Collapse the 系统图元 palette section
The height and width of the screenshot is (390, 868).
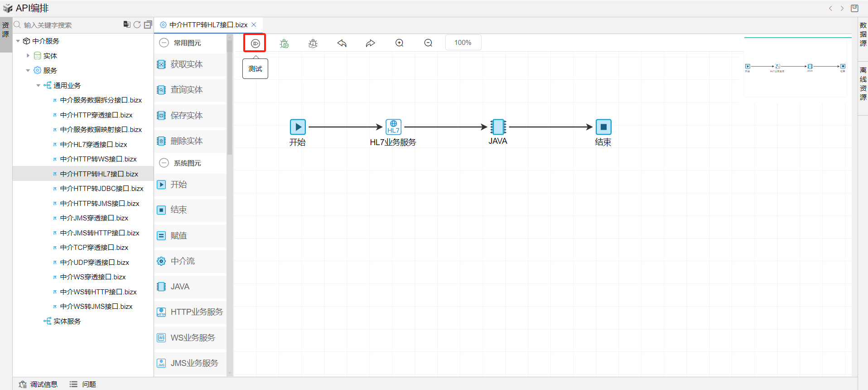click(164, 163)
